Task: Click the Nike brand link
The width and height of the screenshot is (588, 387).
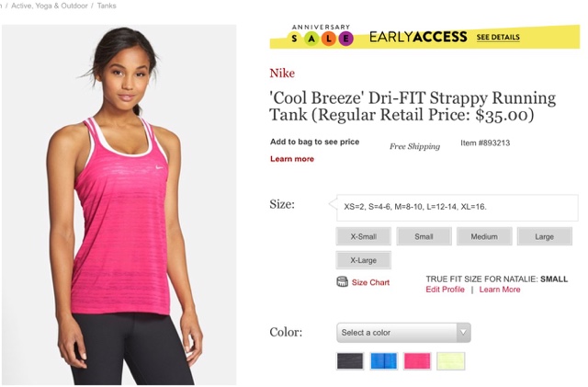Action: click(282, 73)
